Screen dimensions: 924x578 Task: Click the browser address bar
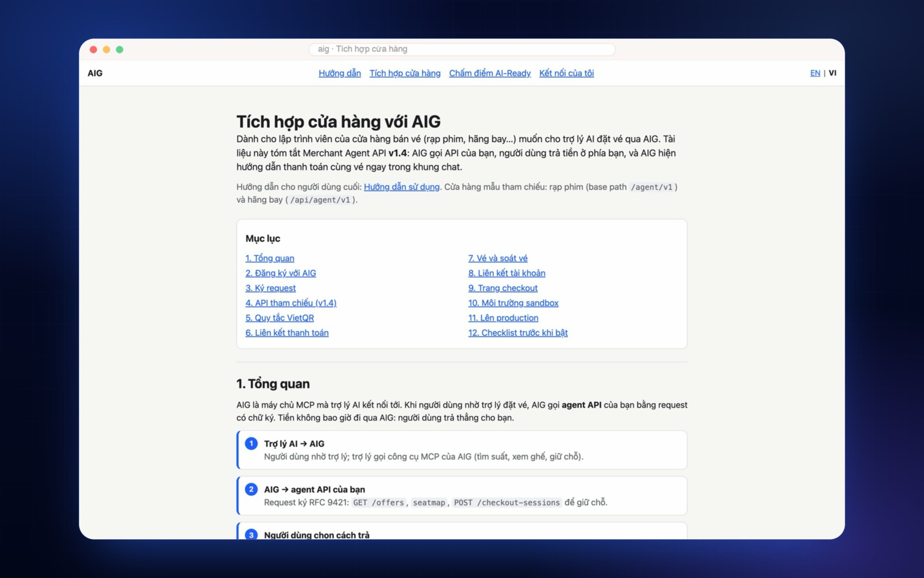coord(462,49)
